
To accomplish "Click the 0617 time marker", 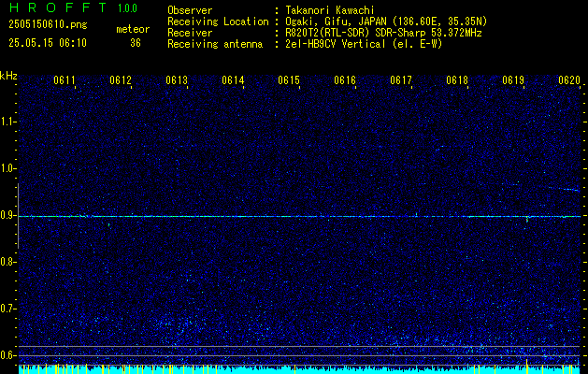I will pyautogui.click(x=401, y=80).
